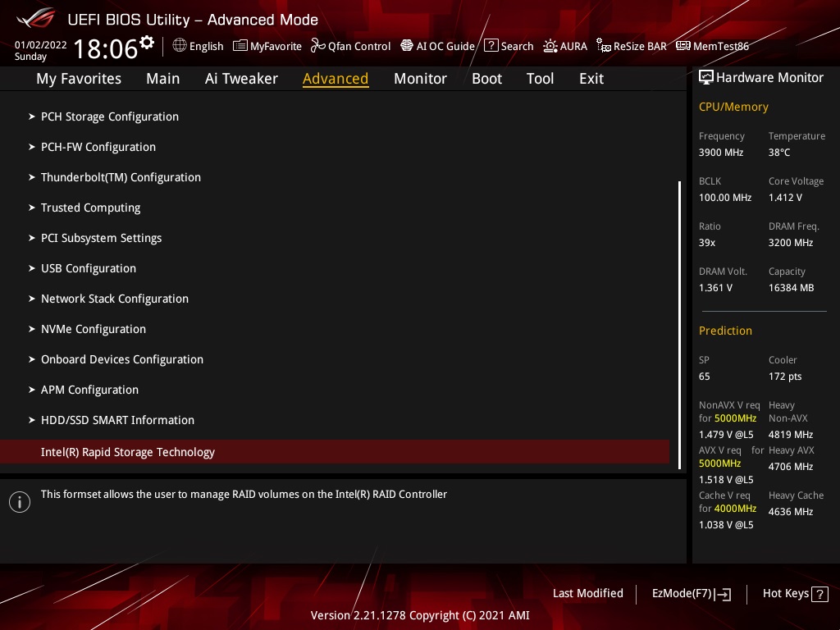Open NVMe Configuration entry
The height and width of the screenshot is (630, 840).
93,329
